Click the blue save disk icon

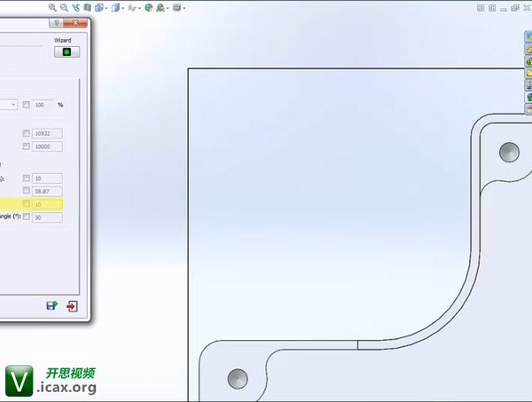pyautogui.click(x=52, y=306)
